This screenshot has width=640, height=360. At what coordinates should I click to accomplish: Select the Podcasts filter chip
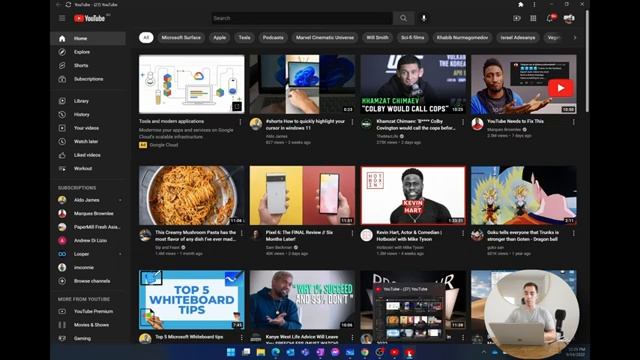click(x=273, y=38)
